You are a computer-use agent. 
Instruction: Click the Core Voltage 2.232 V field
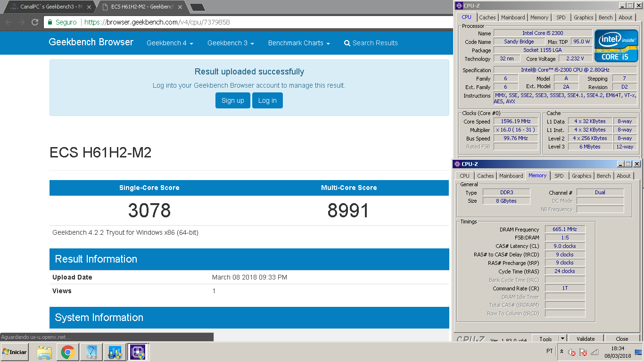[x=575, y=58]
